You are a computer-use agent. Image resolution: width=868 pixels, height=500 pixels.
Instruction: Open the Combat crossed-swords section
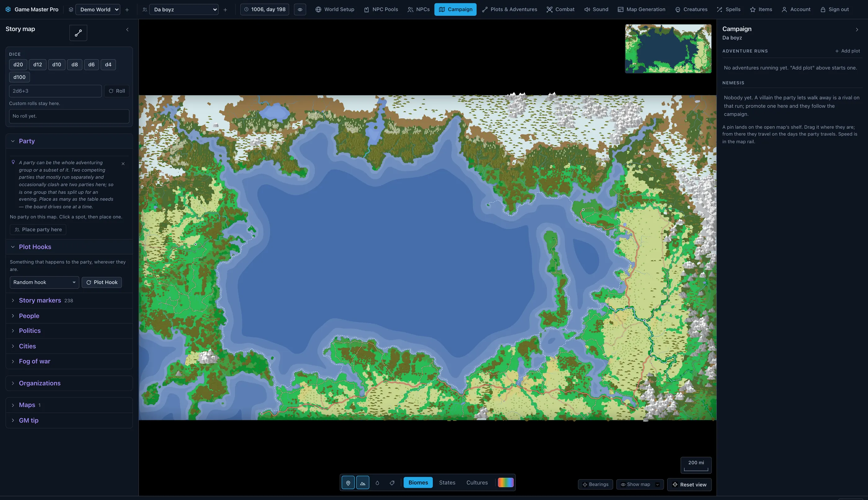click(560, 9)
